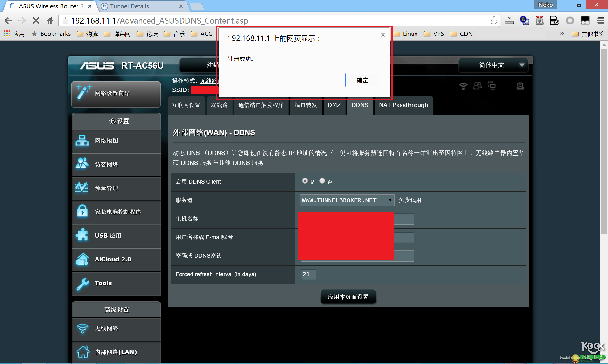Click the 免费试用 link
This screenshot has height=364, width=608.
pyautogui.click(x=410, y=200)
